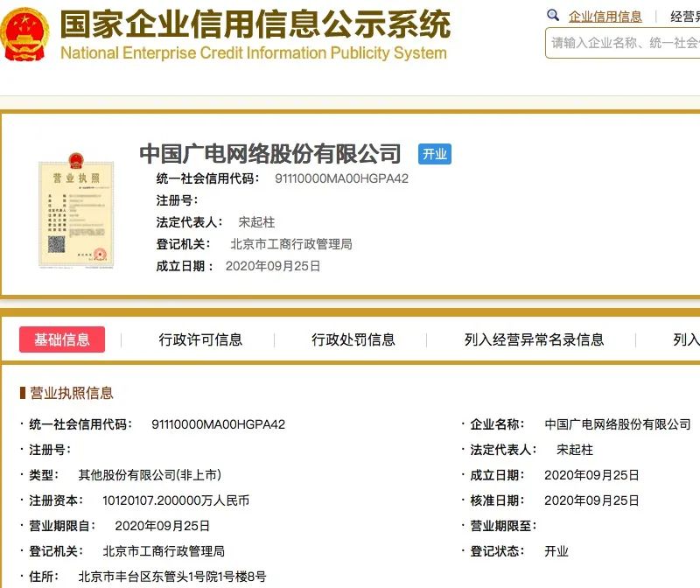Focus the enterprise name search input
The image size is (700, 588).
point(623,42)
